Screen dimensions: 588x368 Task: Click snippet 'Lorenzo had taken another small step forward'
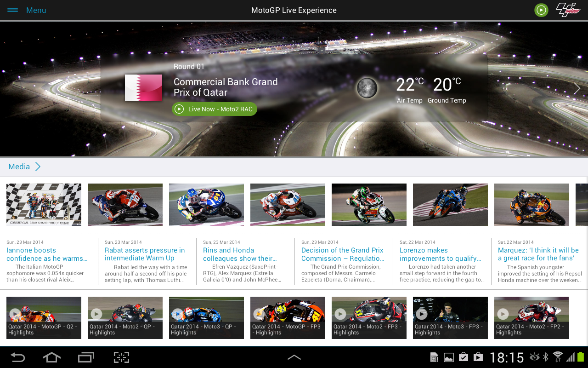point(442,273)
